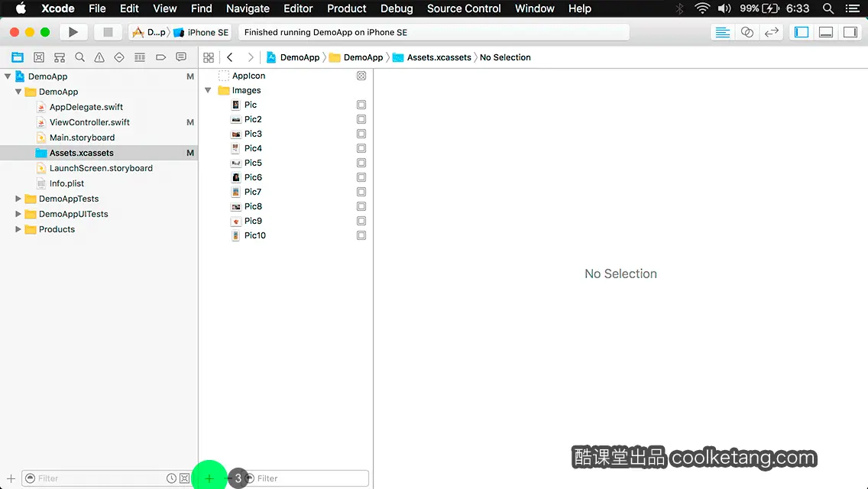
Task: Open the Project navigator tab
Action: click(x=18, y=57)
